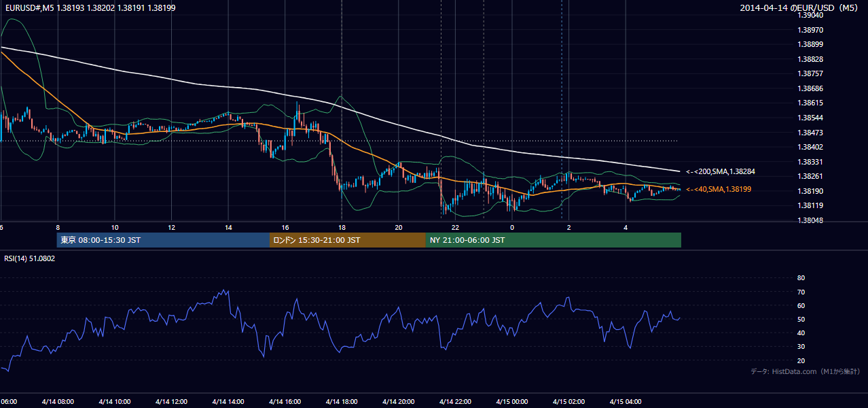
Task: Click RSI scale value 30
Action: pos(801,347)
